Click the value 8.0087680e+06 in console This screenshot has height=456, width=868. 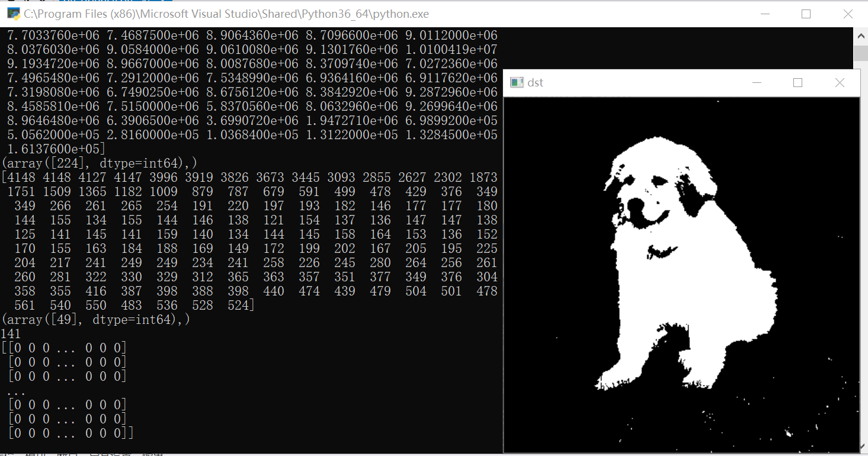coord(252,64)
